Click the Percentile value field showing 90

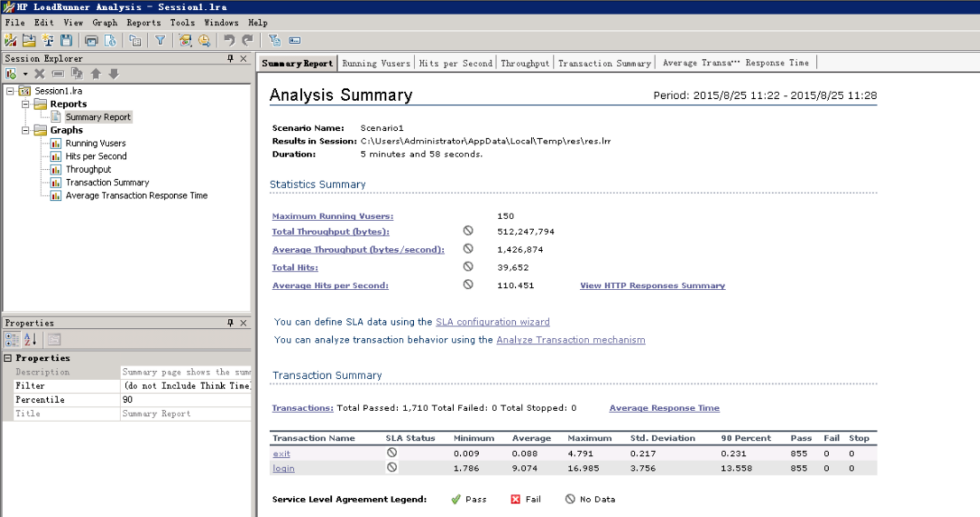coord(185,400)
